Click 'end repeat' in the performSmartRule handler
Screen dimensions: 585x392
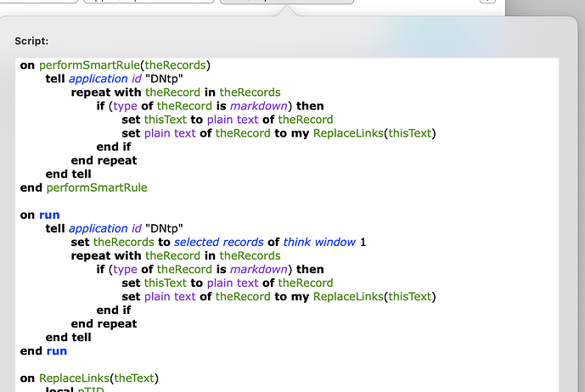tap(104, 160)
